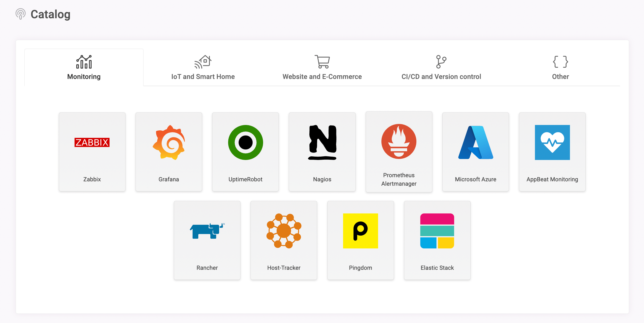Screen dimensions: 644x323
Task: Choose the UptimeRobot green circle icon
Action: 245,142
